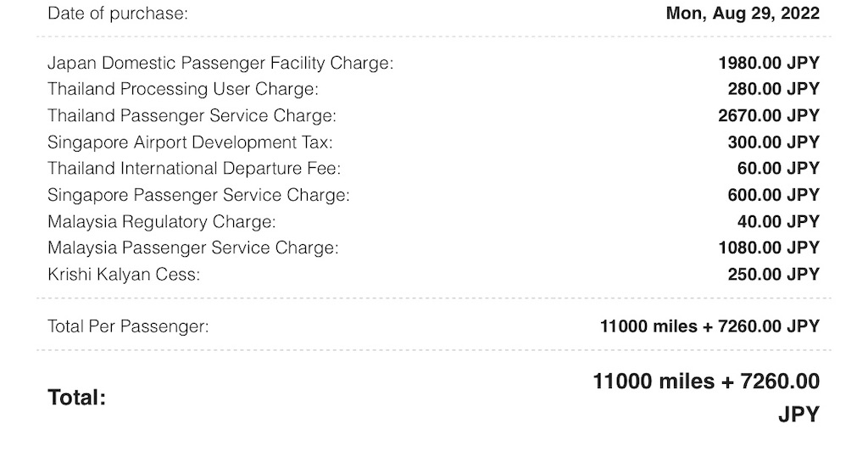Select the 2670.00 JPY amount
868x462 pixels.
(769, 115)
